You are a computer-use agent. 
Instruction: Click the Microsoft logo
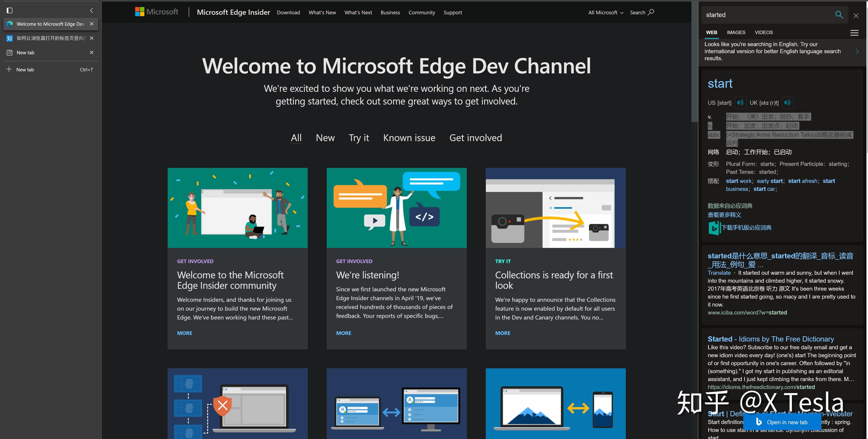click(157, 12)
